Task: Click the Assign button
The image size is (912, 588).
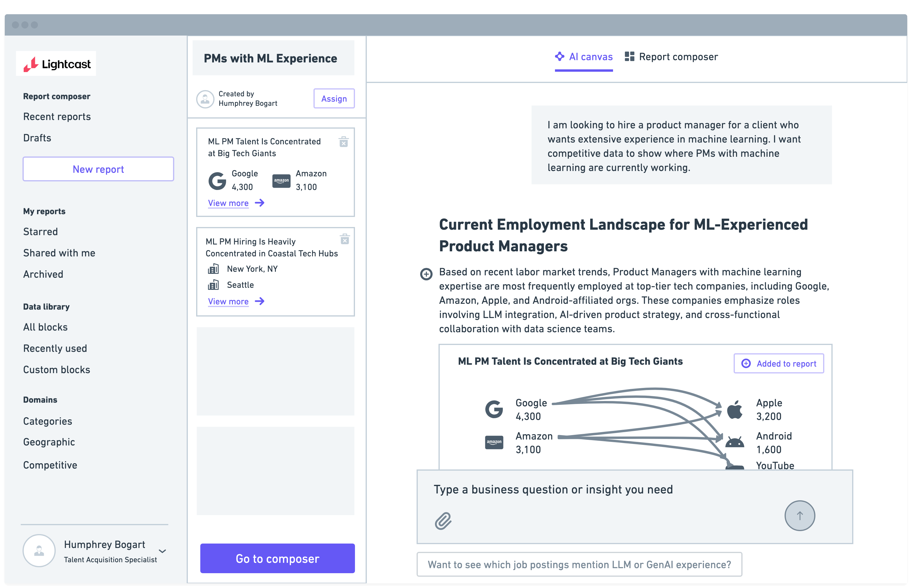Action: [334, 98]
